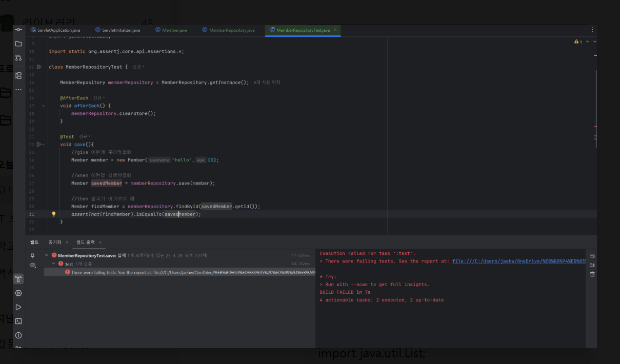This screenshot has width=620, height=364.
Task: Open the eye view options in build panel
Action: (x=33, y=265)
